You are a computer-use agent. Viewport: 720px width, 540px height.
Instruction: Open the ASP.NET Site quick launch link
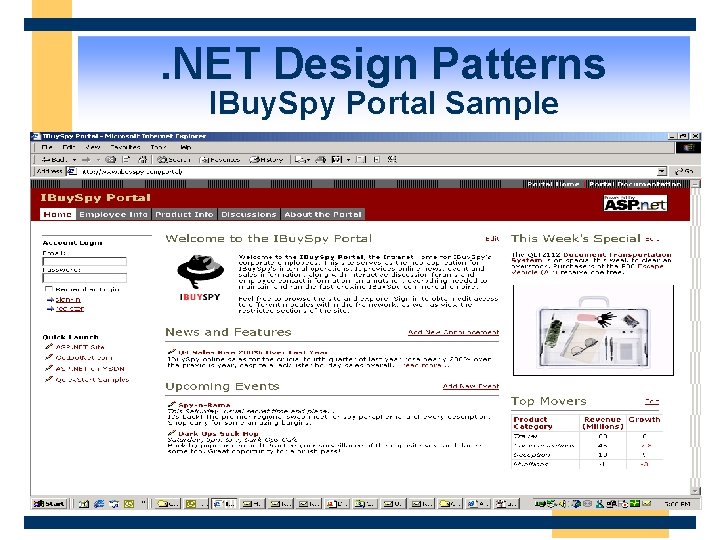(x=79, y=347)
